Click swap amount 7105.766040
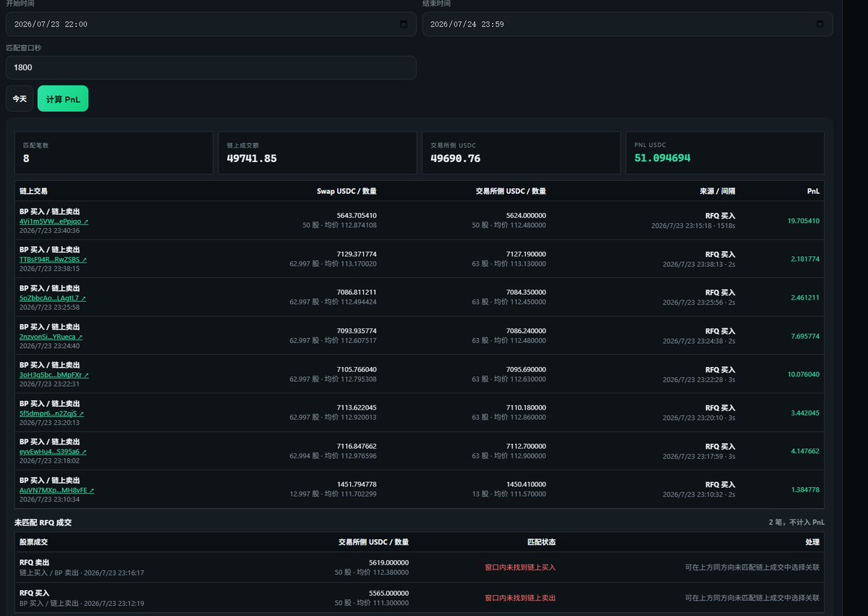The width and height of the screenshot is (868, 616). point(357,369)
